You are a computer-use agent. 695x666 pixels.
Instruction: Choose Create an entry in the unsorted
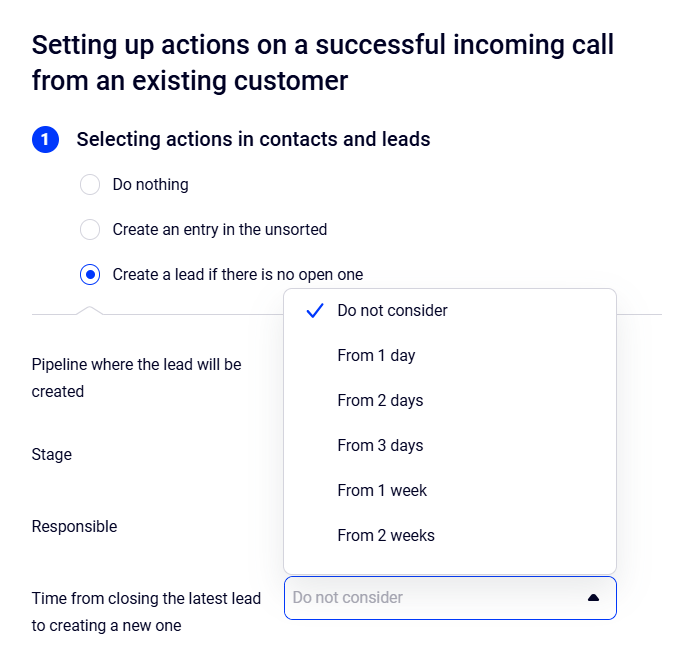[x=90, y=230]
